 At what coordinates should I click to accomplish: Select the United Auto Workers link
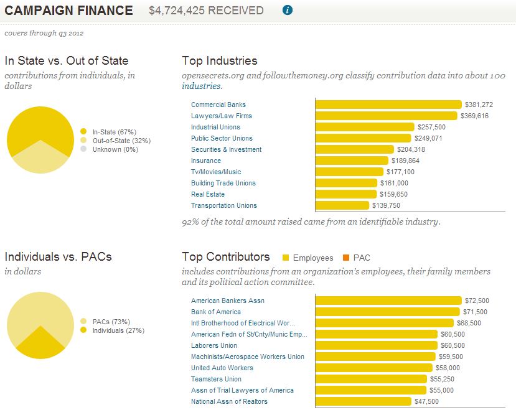[222, 368]
